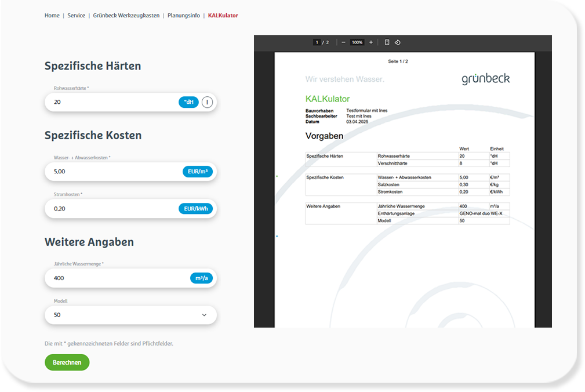Click the m³/a unit badge
585x392 pixels.
click(x=201, y=278)
